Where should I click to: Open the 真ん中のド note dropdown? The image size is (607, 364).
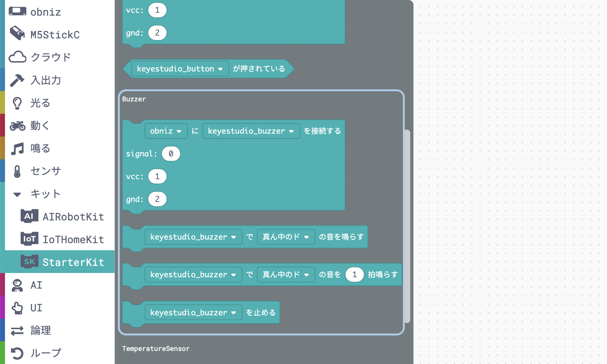tap(286, 237)
